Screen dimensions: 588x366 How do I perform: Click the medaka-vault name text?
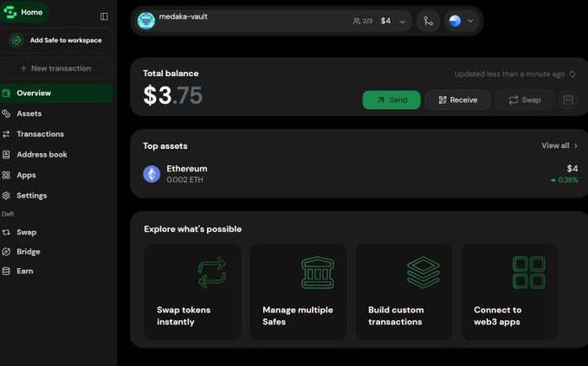[184, 16]
